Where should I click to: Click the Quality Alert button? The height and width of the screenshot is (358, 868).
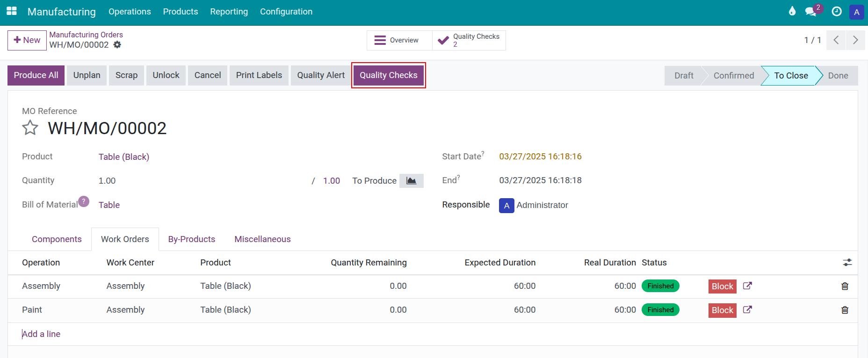point(321,75)
